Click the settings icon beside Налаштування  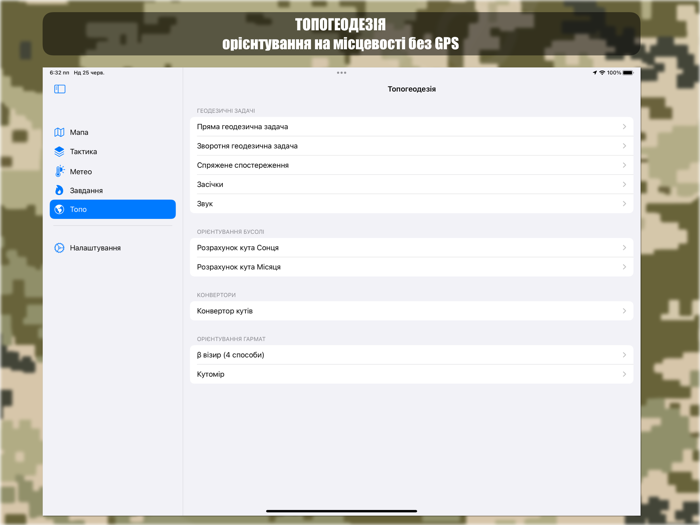pos(59,248)
